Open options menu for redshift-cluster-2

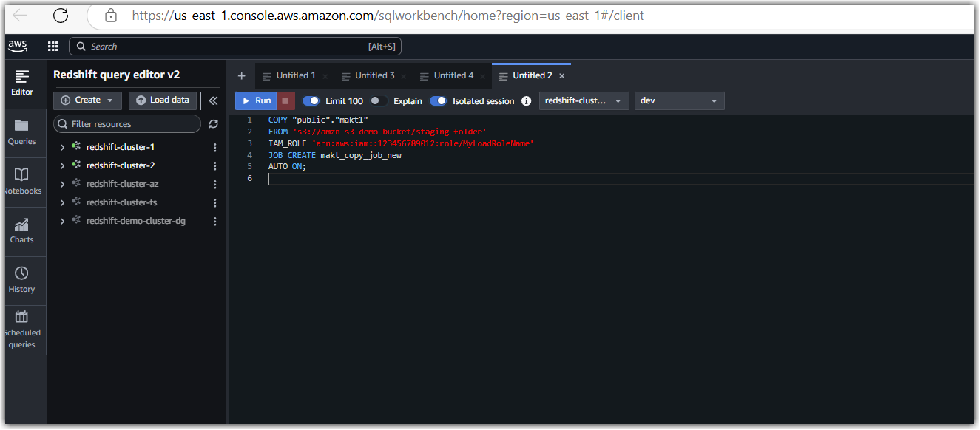215,165
